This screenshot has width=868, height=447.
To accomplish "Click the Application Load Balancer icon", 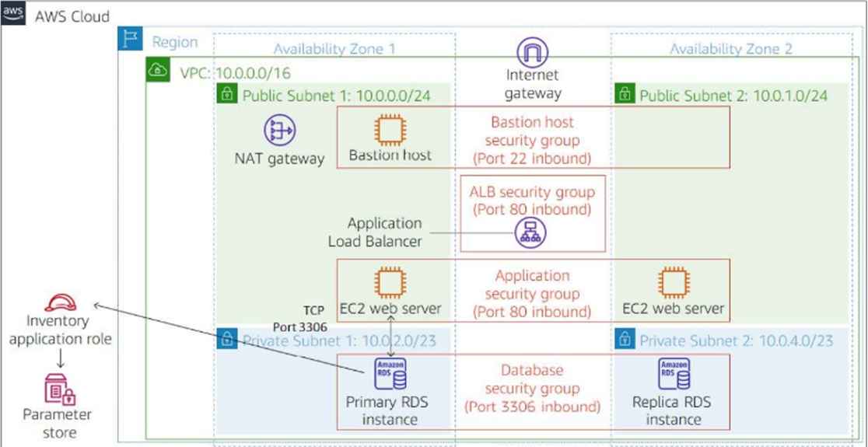I will [x=530, y=232].
